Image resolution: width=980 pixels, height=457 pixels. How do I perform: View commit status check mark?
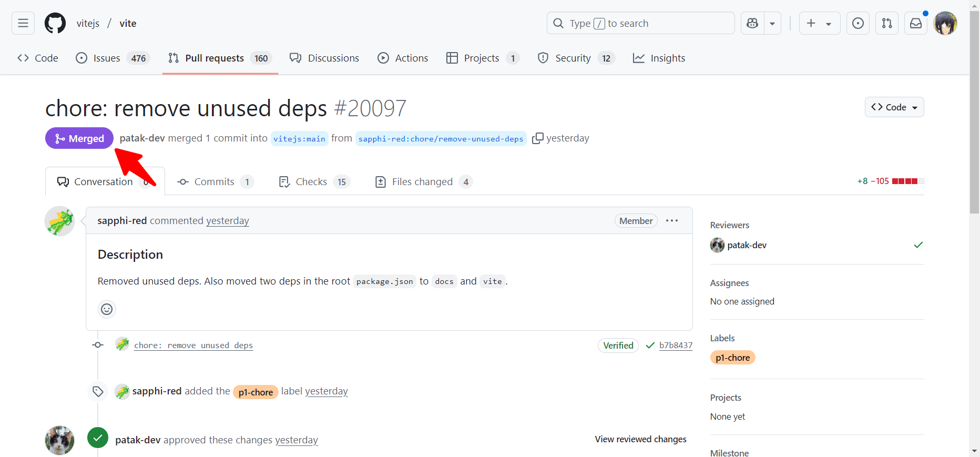[x=650, y=346]
